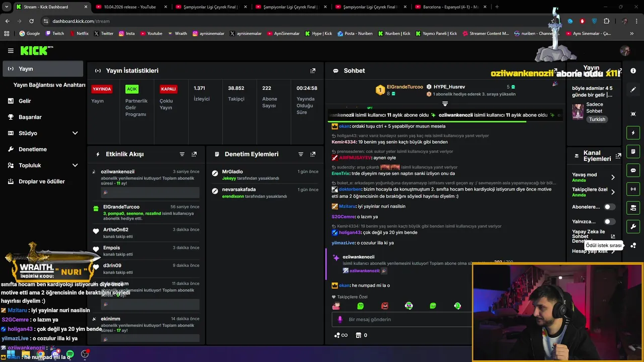Image resolution: width=644 pixels, height=362 pixels.
Task: Open the Windows Start menu
Action: click(11, 354)
